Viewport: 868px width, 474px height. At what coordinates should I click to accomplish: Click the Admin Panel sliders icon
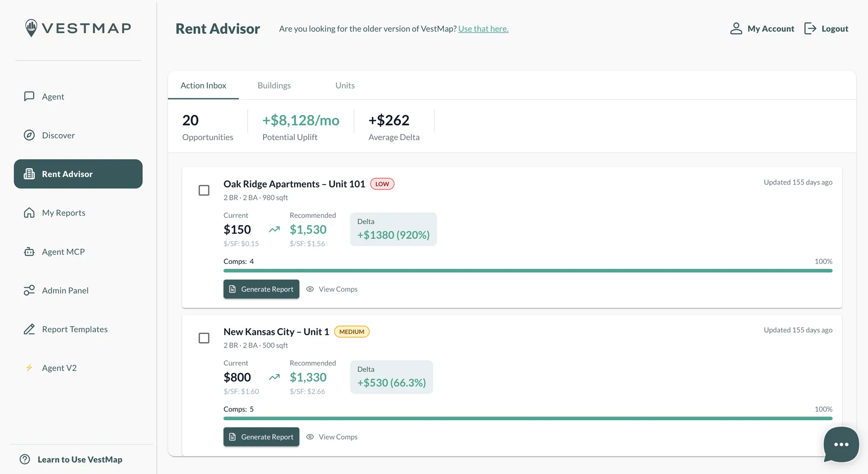pyautogui.click(x=29, y=290)
